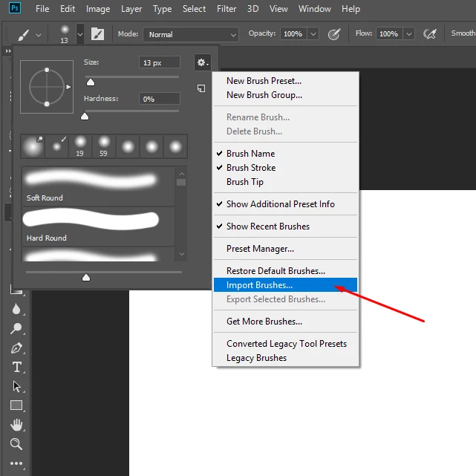Select the Blur (droplet) tool

pyautogui.click(x=16, y=310)
